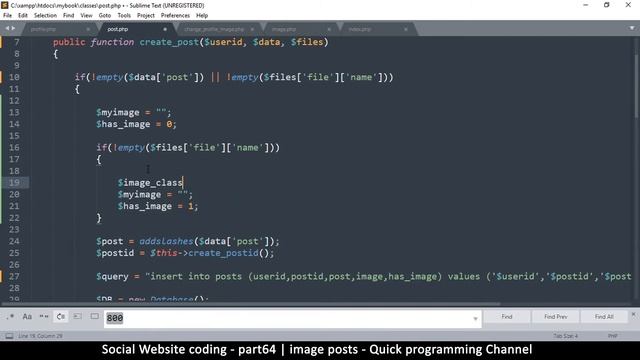Click the Find Prev button
The image size is (640, 360).
556,317
